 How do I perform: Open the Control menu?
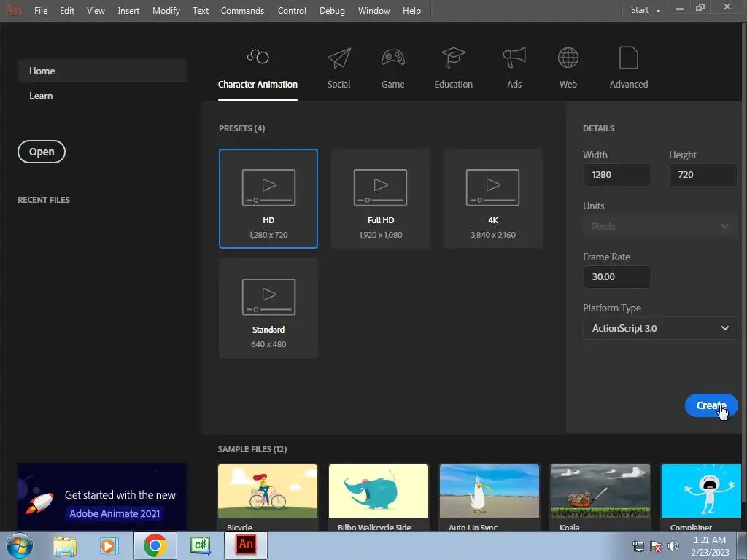(292, 10)
